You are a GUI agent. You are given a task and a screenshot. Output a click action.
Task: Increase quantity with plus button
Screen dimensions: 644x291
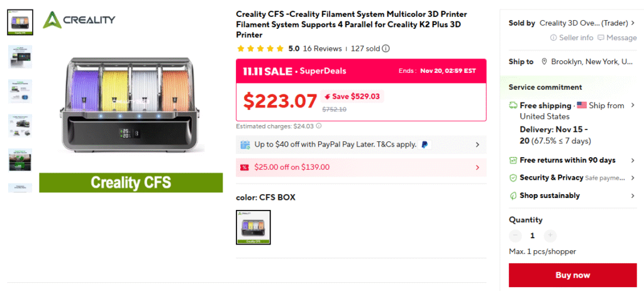550,236
